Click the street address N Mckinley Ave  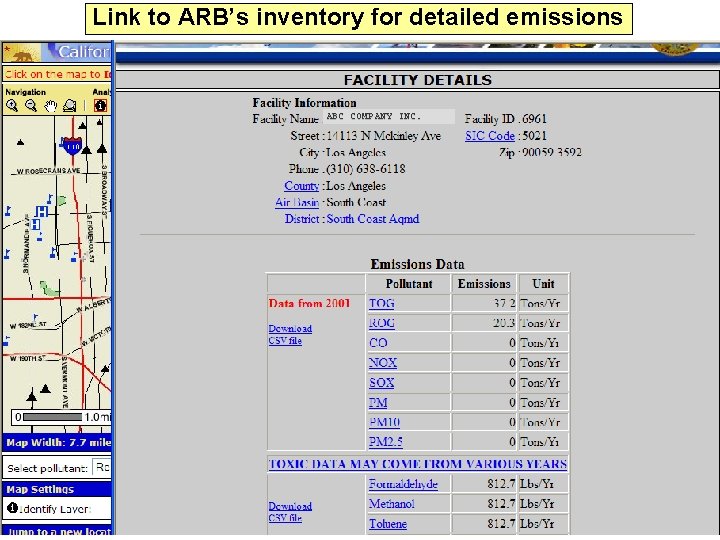(x=383, y=136)
